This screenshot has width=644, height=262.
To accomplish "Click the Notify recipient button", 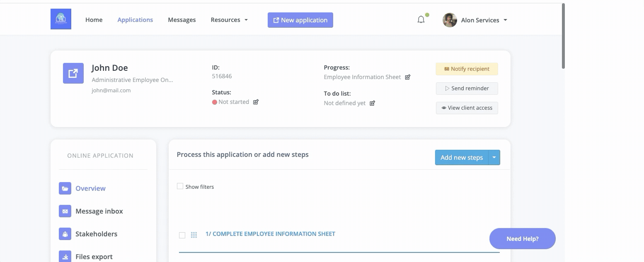I will [x=467, y=69].
